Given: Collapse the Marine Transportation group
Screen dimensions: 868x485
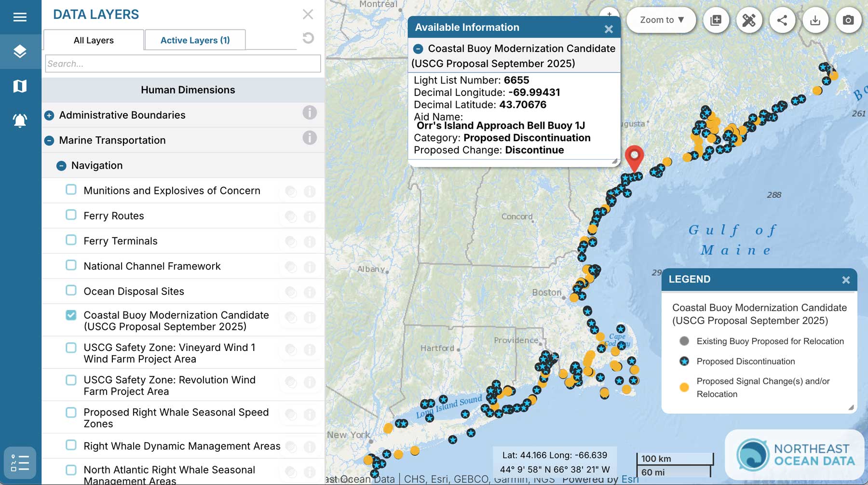Looking at the screenshot, I should click(49, 140).
